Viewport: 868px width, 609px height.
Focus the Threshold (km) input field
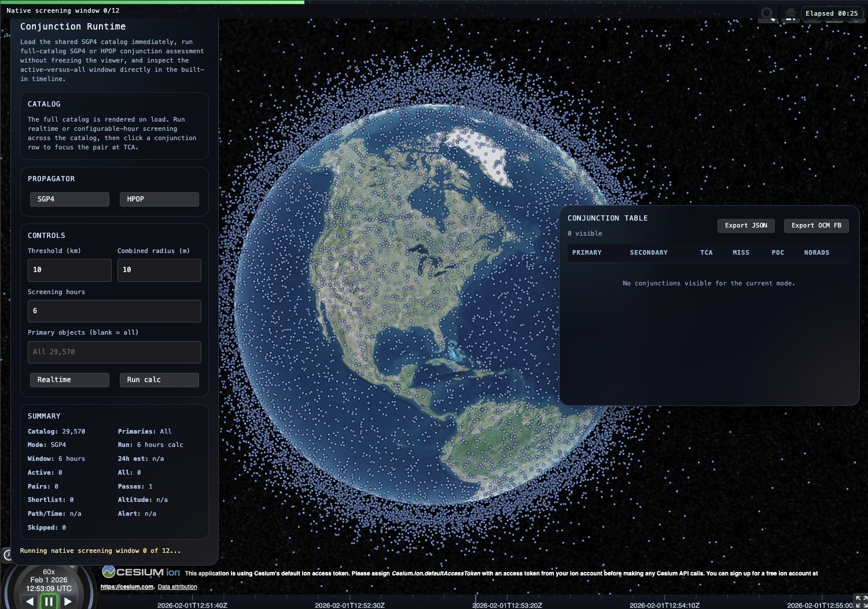[x=69, y=270]
